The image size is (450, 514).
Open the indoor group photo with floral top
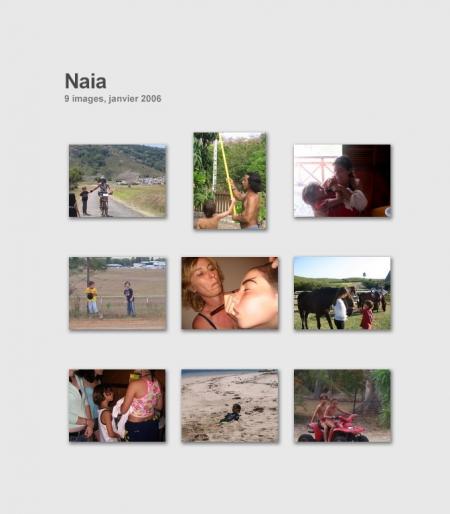pyautogui.click(x=117, y=406)
